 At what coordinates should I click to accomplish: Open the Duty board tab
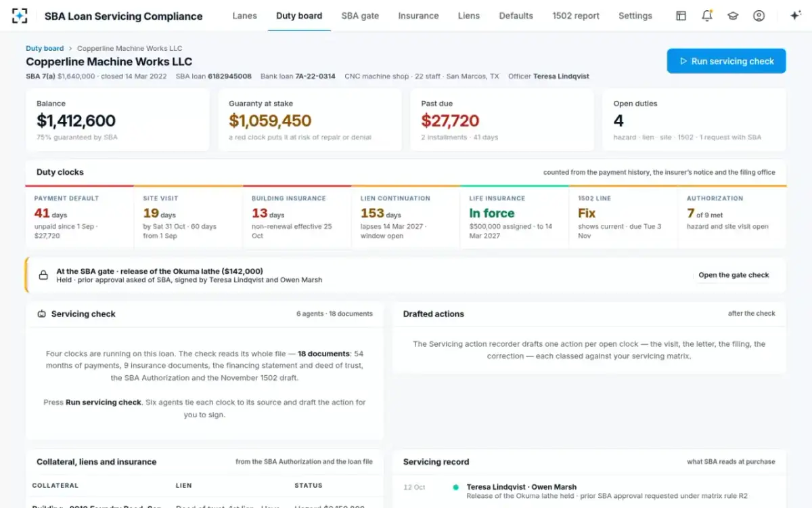[x=299, y=16]
